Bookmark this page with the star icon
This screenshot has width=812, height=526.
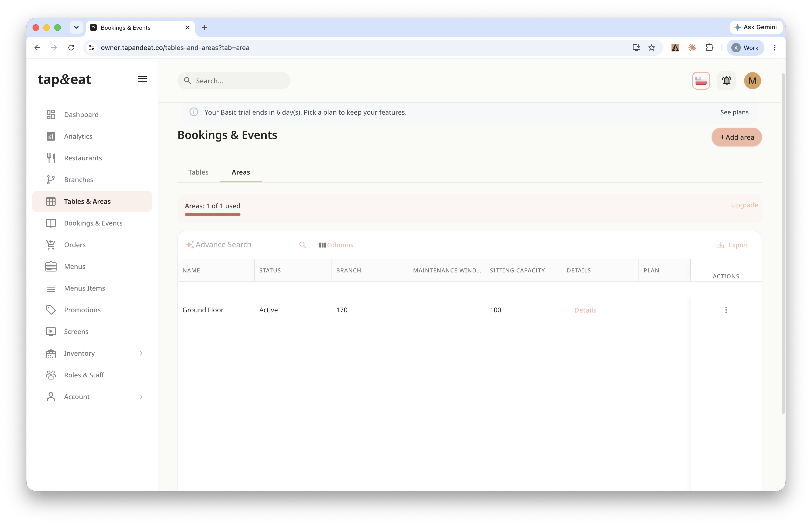(651, 48)
